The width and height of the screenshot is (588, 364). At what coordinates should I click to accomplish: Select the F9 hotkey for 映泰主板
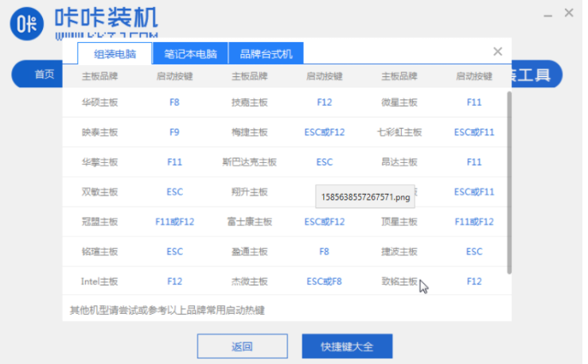coord(175,132)
